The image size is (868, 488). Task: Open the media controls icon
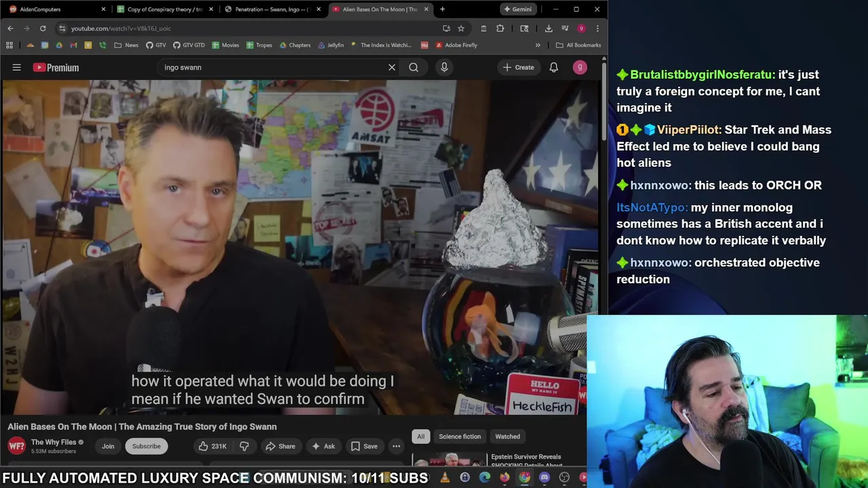click(565, 28)
